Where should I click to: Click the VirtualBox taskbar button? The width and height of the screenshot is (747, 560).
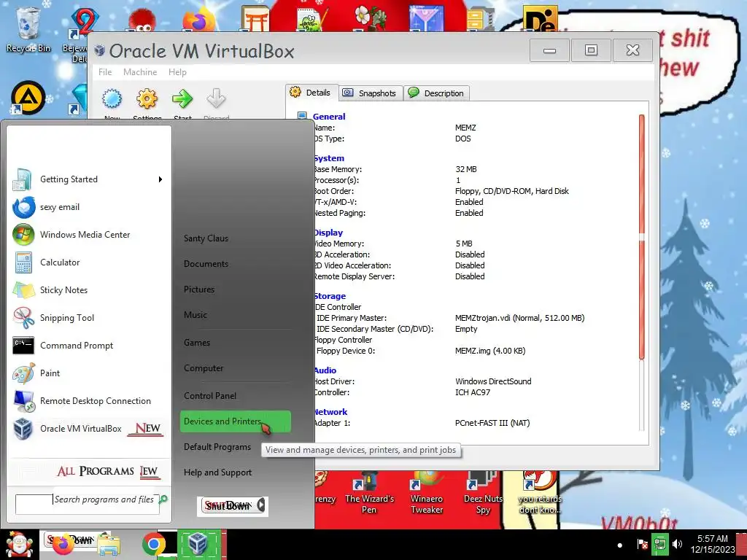coord(198,545)
